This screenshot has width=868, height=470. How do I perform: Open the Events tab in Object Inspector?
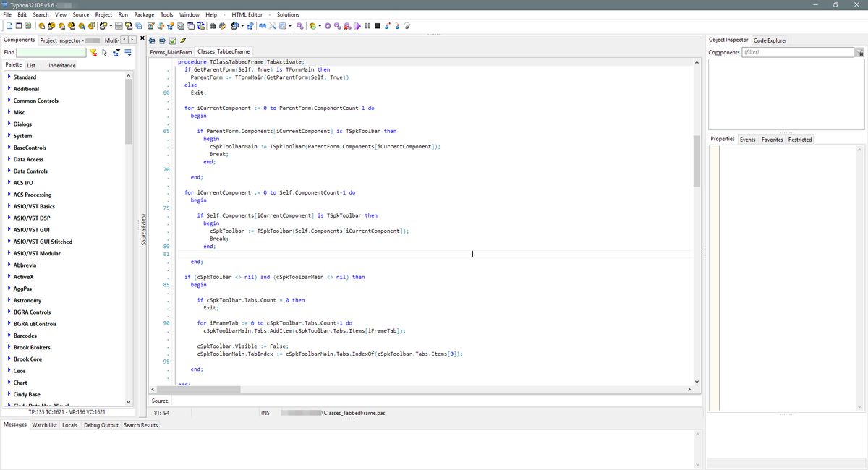pyautogui.click(x=747, y=140)
